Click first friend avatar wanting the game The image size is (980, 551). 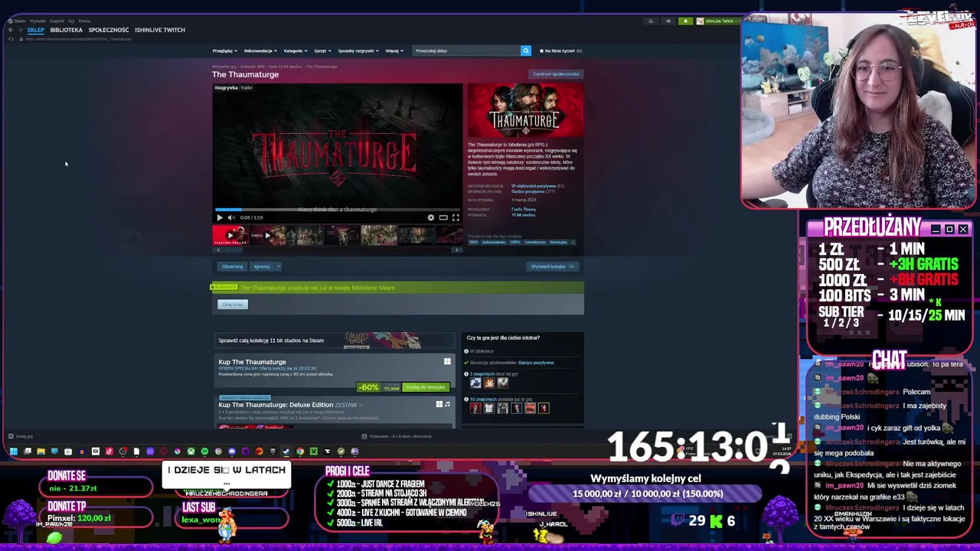coord(475,383)
